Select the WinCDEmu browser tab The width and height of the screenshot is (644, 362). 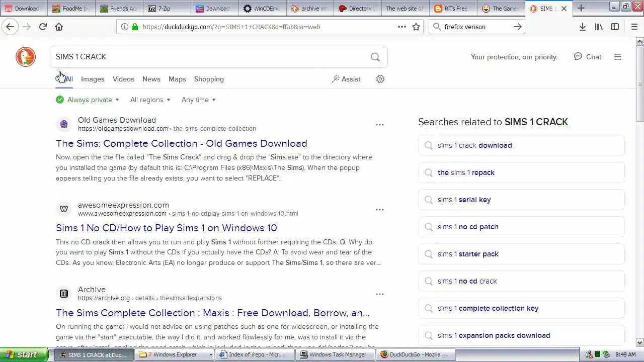tap(262, 8)
